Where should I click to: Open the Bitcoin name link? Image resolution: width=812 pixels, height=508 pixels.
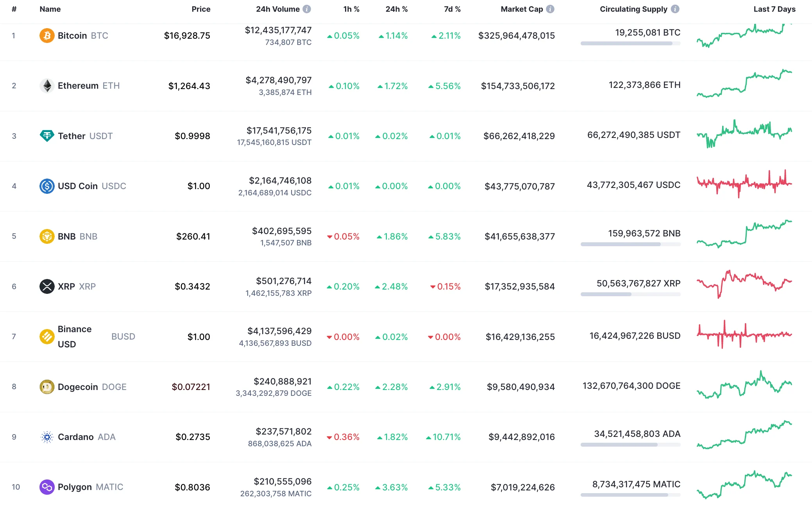pyautogui.click(x=72, y=36)
